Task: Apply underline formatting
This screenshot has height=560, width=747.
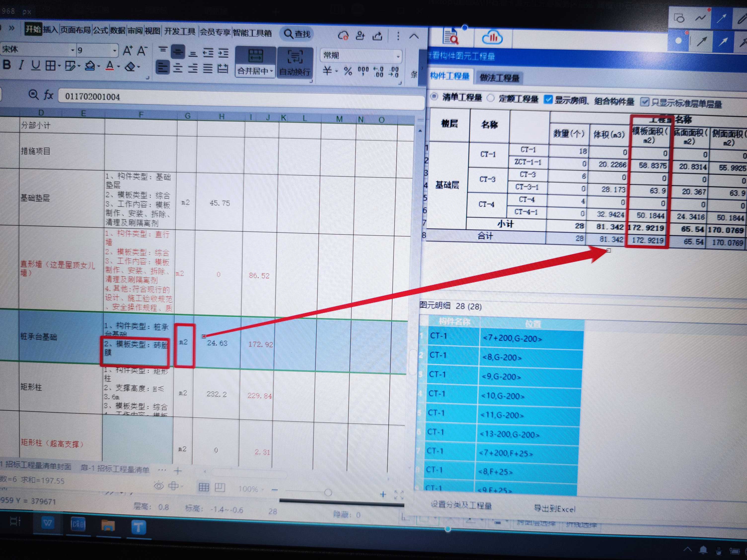Action: [36, 65]
